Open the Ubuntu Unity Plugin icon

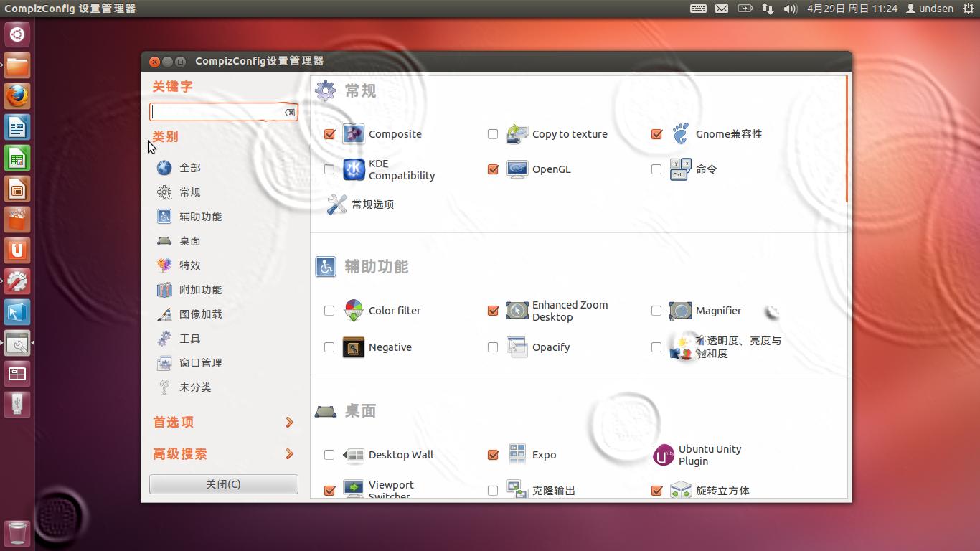point(664,455)
